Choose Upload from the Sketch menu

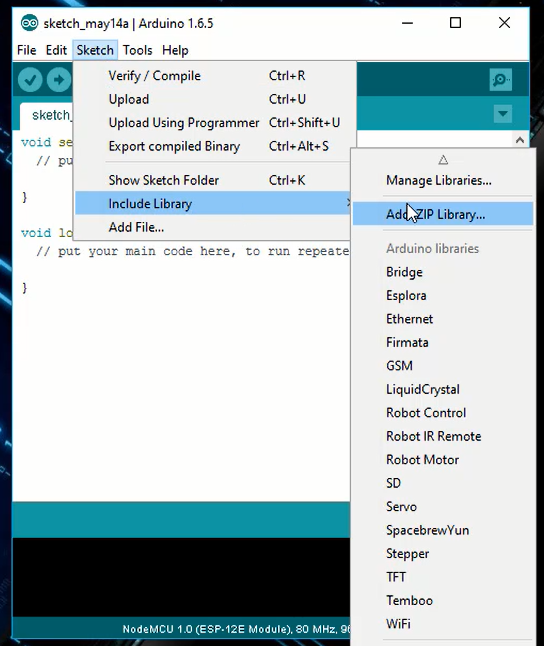click(215, 99)
